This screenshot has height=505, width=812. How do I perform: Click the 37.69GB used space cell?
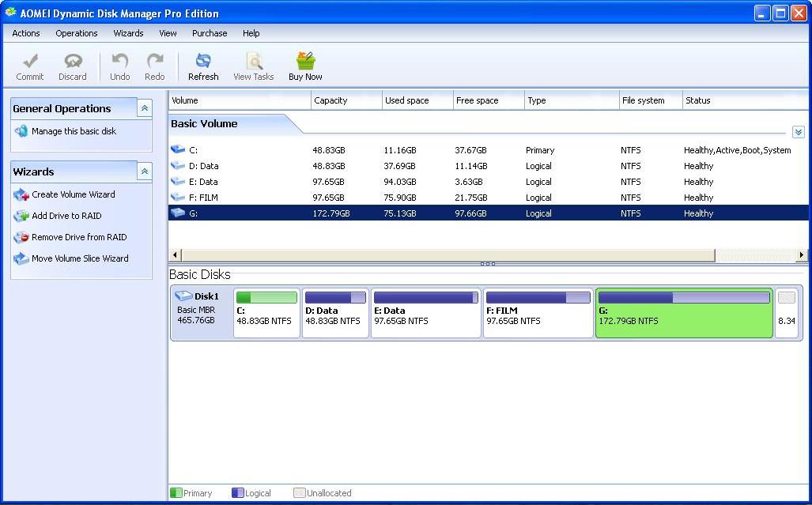click(x=400, y=166)
